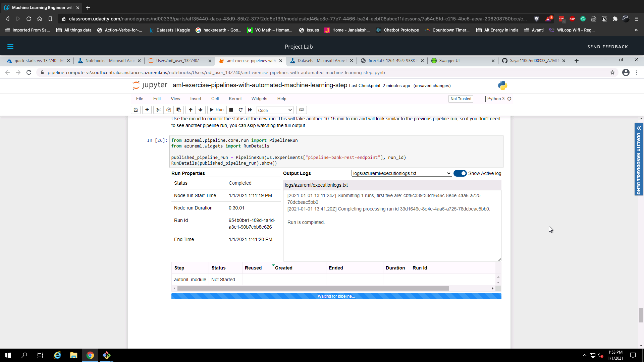Open File Explorer from the taskbar
The width and height of the screenshot is (644, 362).
[73, 355]
